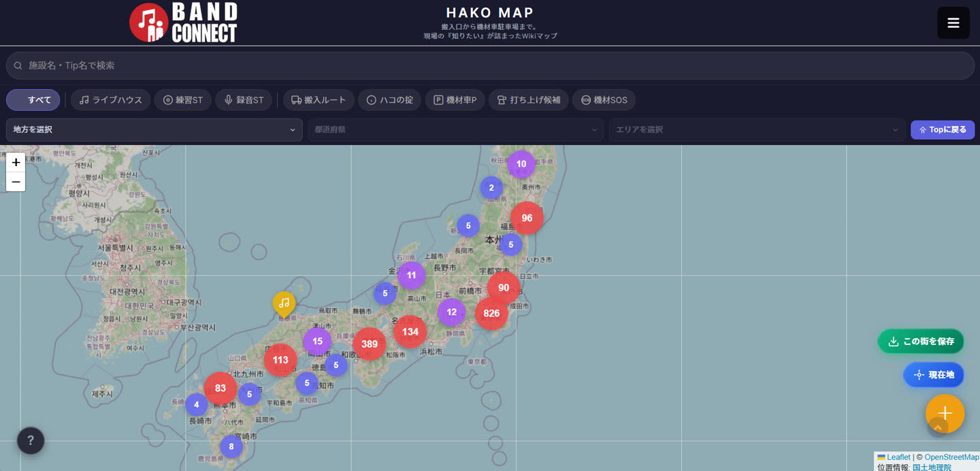Open the 83 cluster marker

220,388
